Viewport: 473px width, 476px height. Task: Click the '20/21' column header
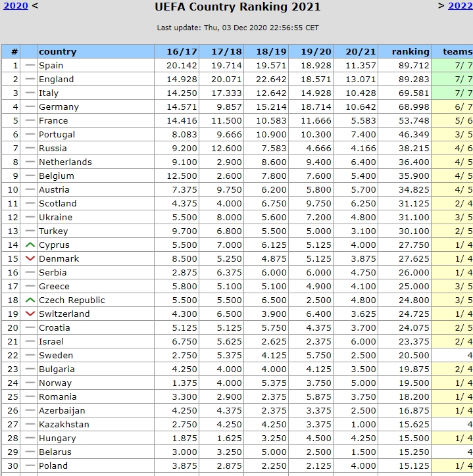(x=355, y=51)
